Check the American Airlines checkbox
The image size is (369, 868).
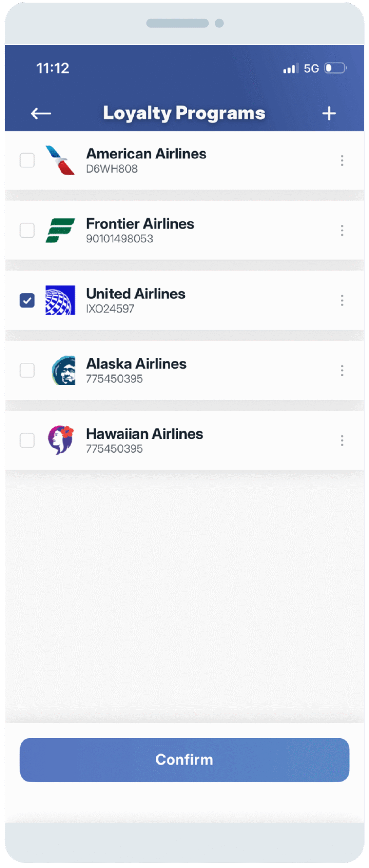[x=27, y=160]
